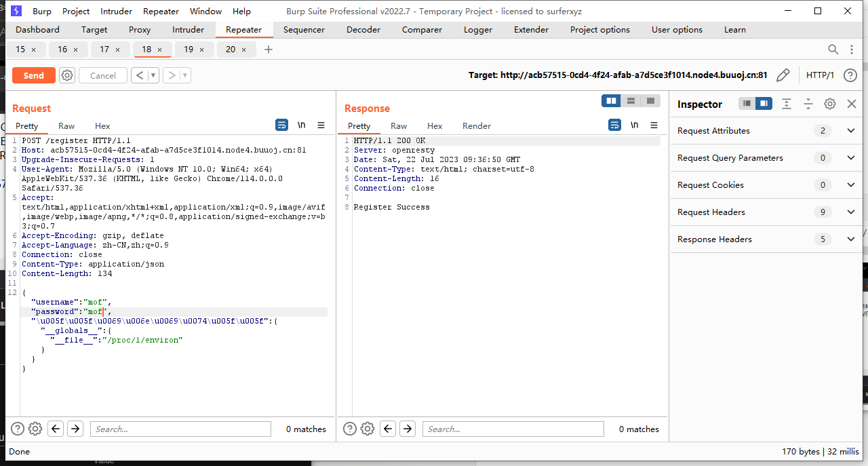The image size is (868, 466).
Task: Toggle response word wrap message icon
Action: 614,125
